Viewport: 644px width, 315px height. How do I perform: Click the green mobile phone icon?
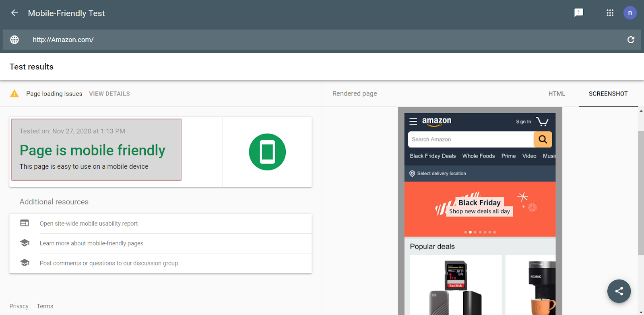[x=267, y=152]
